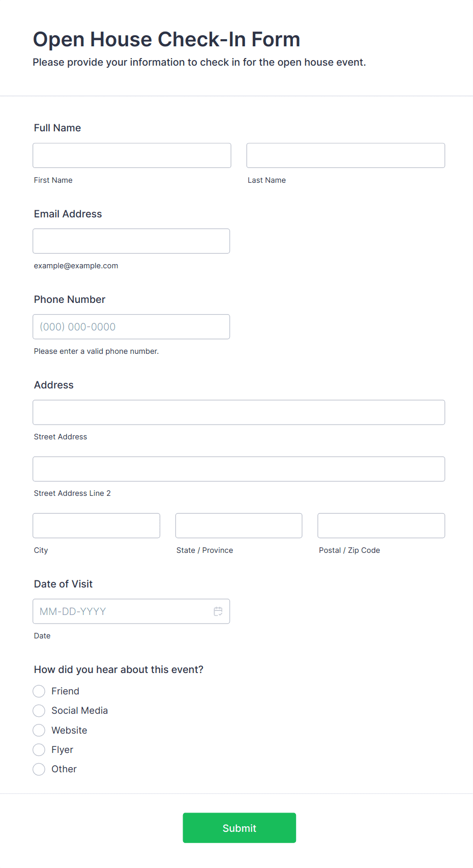The height and width of the screenshot is (868, 473).
Task: Focus the First Name field
Action: click(x=132, y=155)
